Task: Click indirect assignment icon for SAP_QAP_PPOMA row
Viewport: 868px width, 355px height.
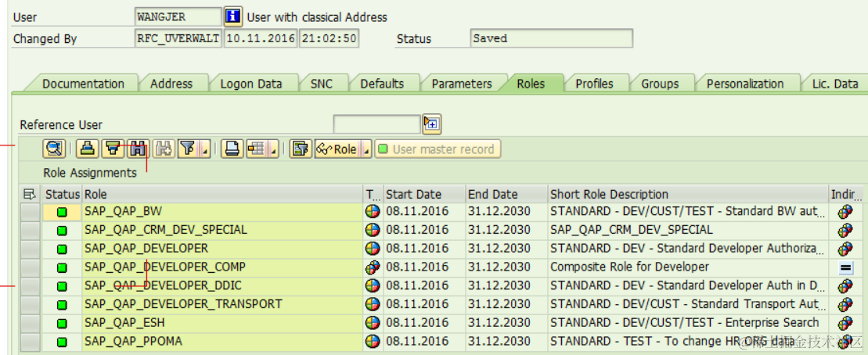Action: point(845,341)
